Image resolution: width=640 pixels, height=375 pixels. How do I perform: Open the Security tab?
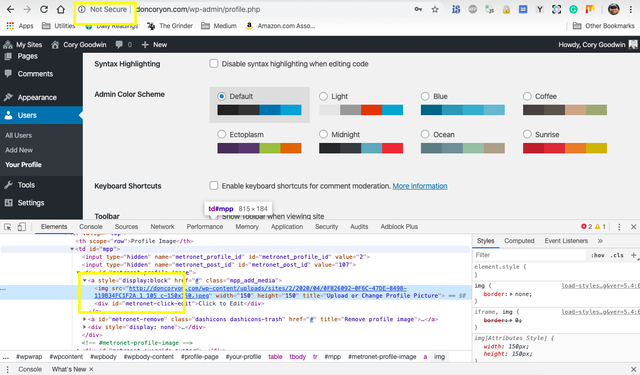pyautogui.click(x=326, y=227)
